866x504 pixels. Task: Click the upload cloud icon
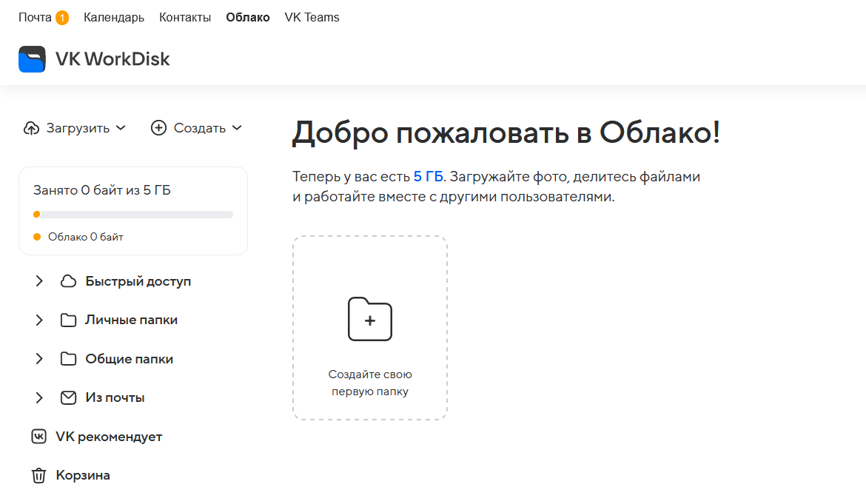tap(31, 128)
